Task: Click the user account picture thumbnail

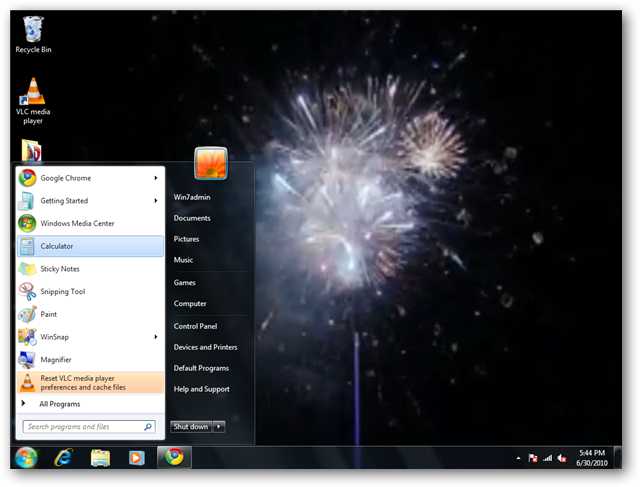Action: click(211, 163)
